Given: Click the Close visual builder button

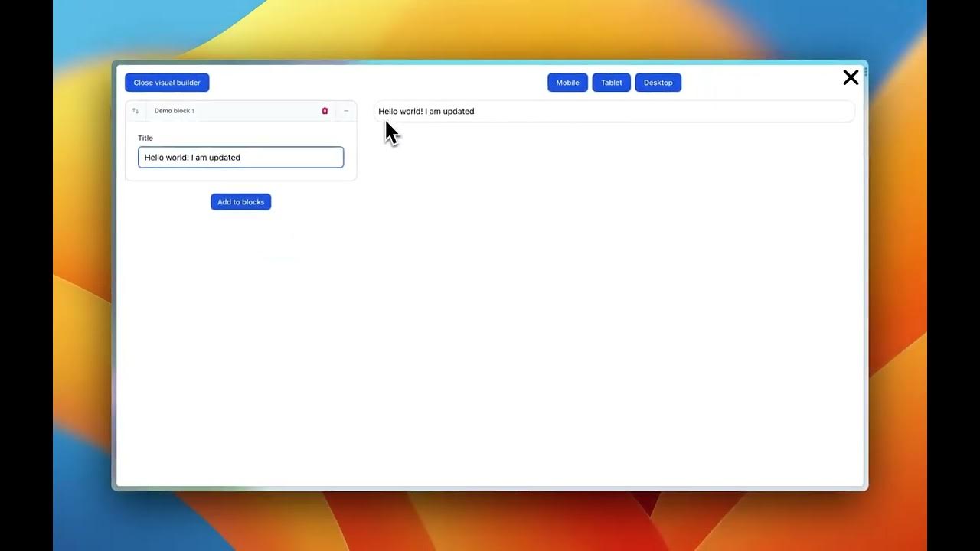Looking at the screenshot, I should [167, 83].
